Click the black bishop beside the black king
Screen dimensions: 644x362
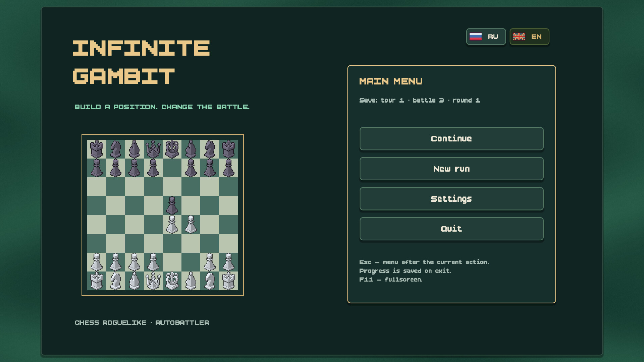[x=191, y=149]
